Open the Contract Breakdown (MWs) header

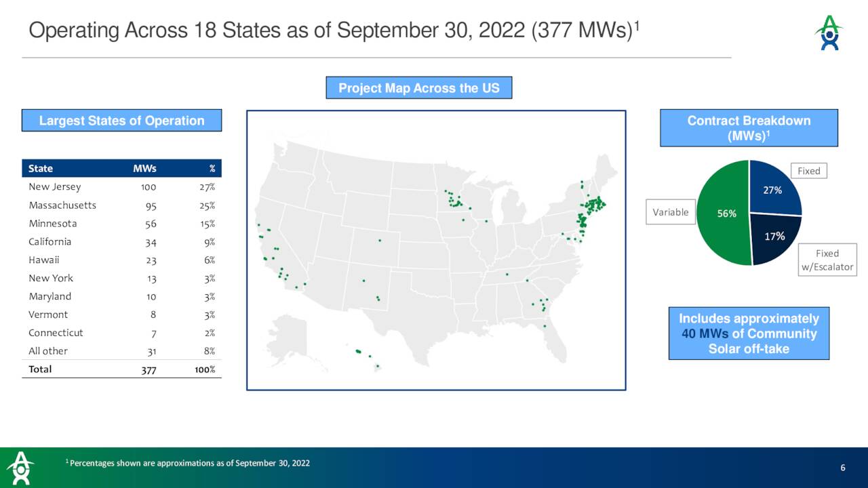tap(749, 127)
